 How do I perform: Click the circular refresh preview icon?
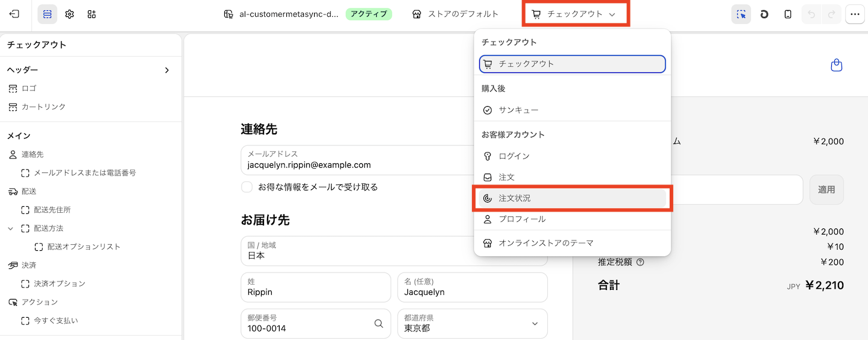tap(764, 14)
